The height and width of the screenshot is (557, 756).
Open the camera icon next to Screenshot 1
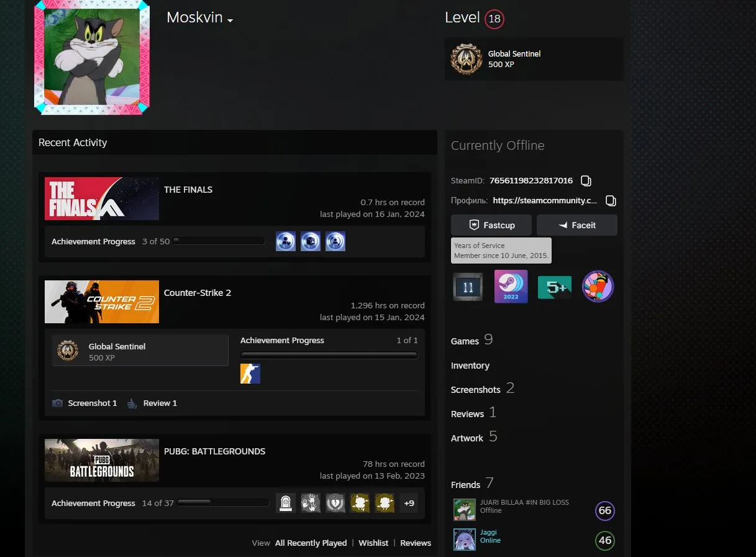coord(58,403)
